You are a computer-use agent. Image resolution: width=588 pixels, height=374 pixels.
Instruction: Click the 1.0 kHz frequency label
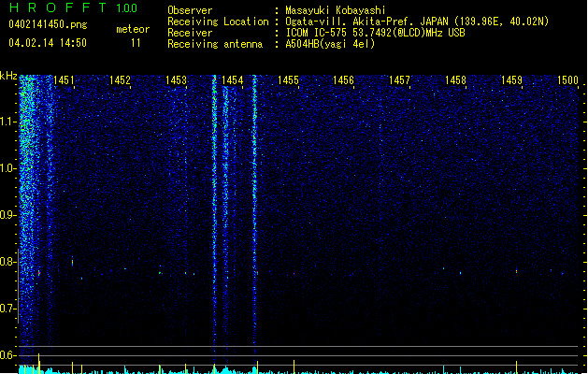7,168
